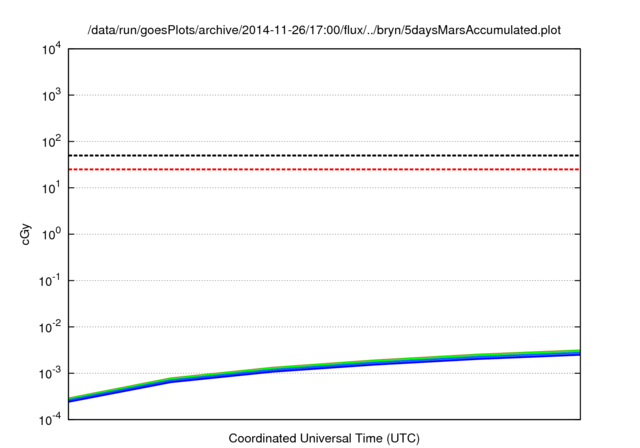
Task: Click the 10^2 axis tick label
Action: (x=51, y=142)
